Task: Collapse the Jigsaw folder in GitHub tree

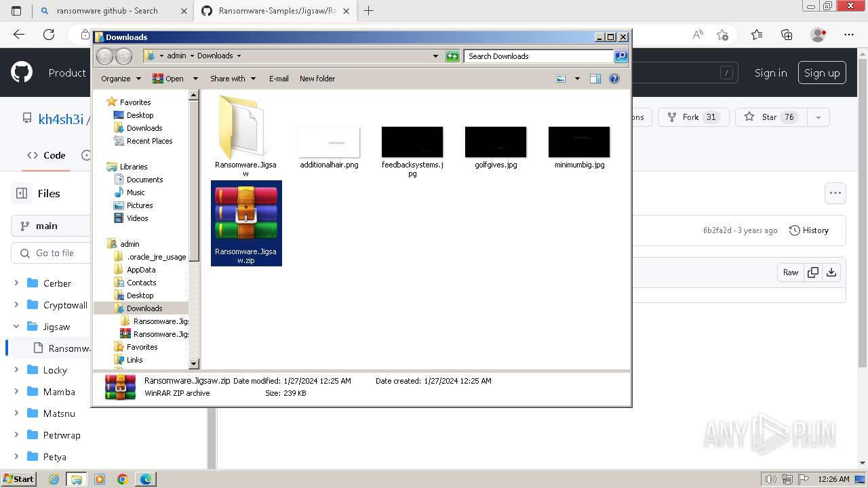Action: pos(16,327)
